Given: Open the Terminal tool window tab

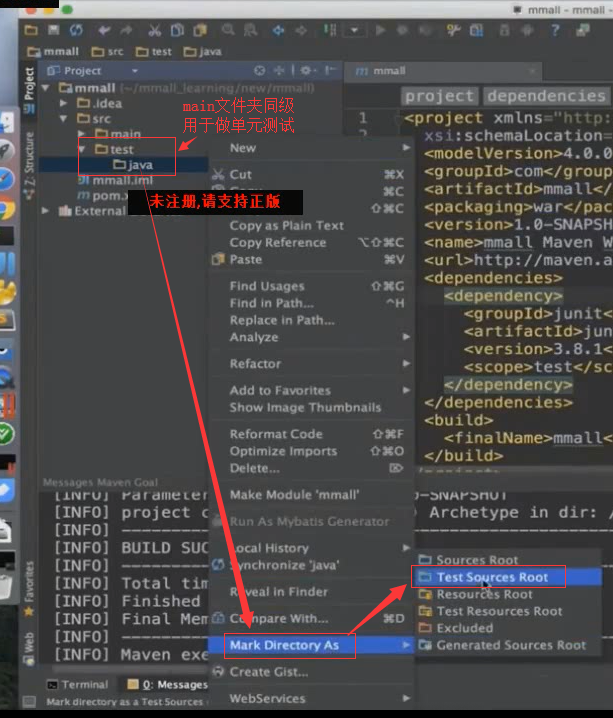Looking at the screenshot, I should tap(77, 685).
